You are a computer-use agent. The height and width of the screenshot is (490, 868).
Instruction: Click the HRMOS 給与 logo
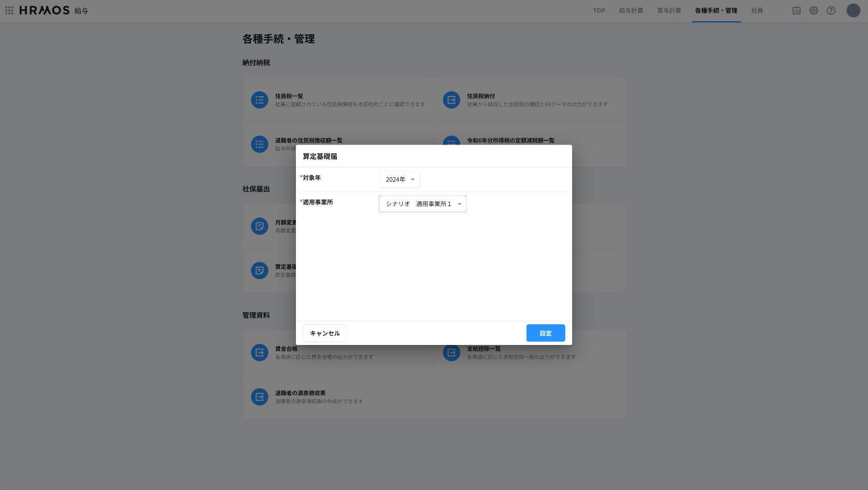point(53,10)
